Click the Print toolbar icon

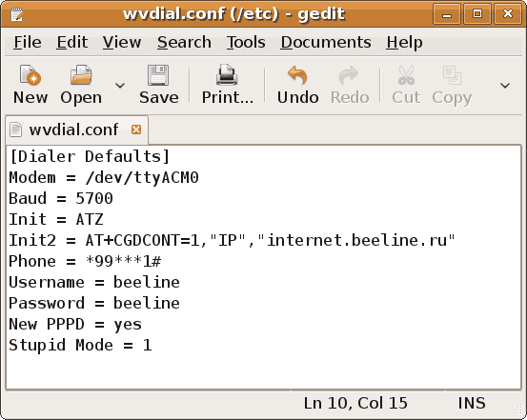[227, 75]
